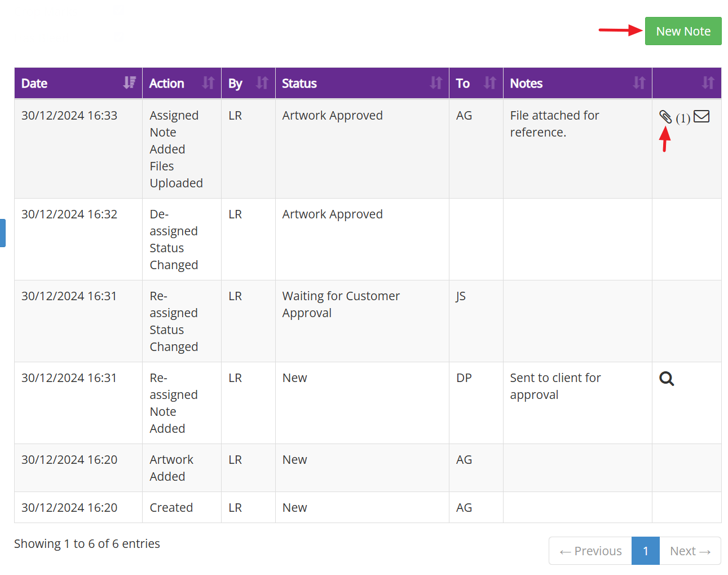Viewport: 728px width, 575px height.
Task: Select page 1 in pagination
Action: (x=645, y=551)
